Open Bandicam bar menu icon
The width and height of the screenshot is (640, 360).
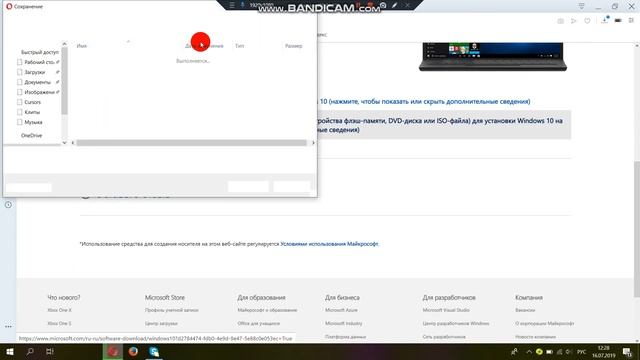232,5
